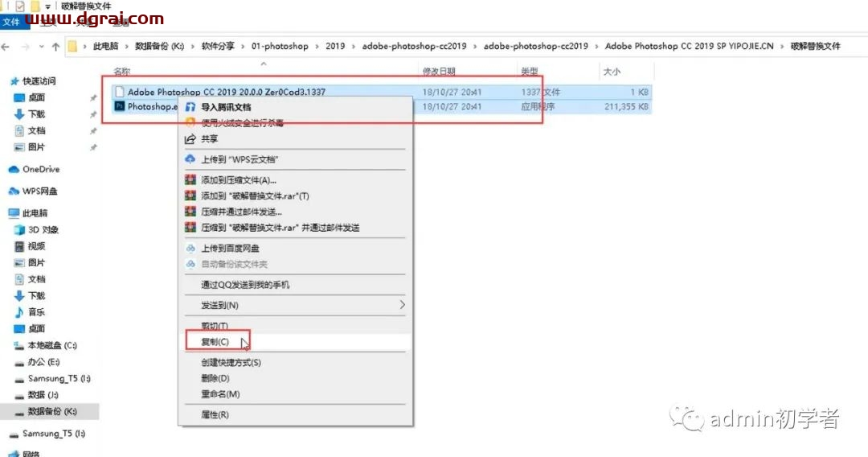The image size is (868, 457).
Task: Select the Adobe Photoshop CC 2019 Zer0Cod3.1337 file icon
Action: click(120, 92)
